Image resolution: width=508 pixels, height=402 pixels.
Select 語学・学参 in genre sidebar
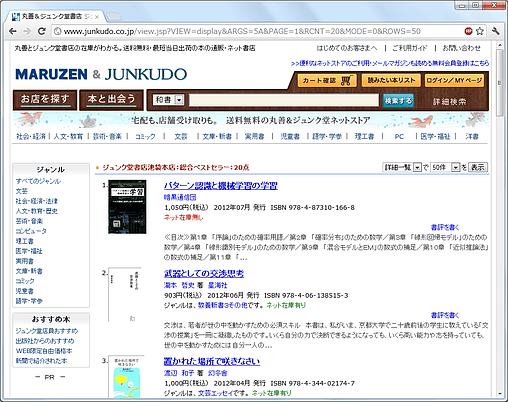(x=29, y=301)
